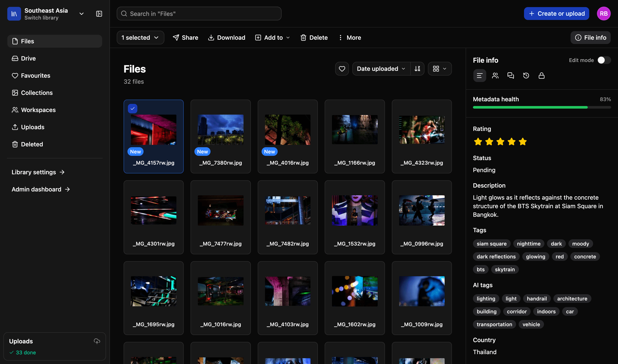Click the nighttime tag
Image resolution: width=618 pixels, height=364 pixels.
[x=529, y=244]
